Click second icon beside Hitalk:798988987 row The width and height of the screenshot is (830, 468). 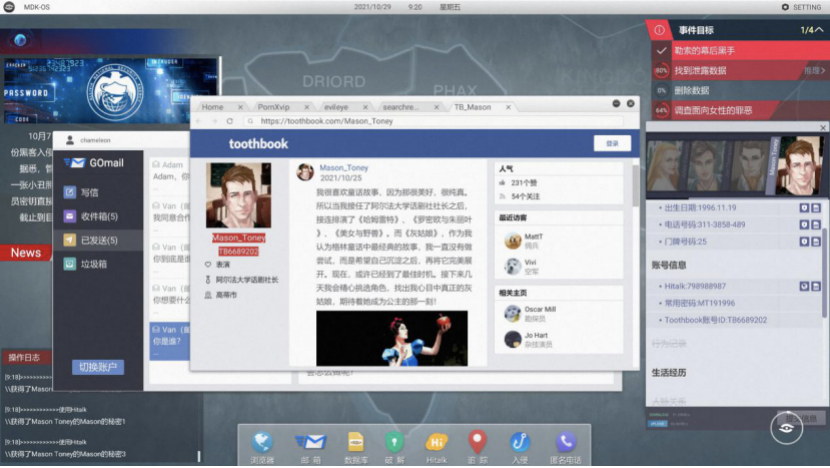816,286
